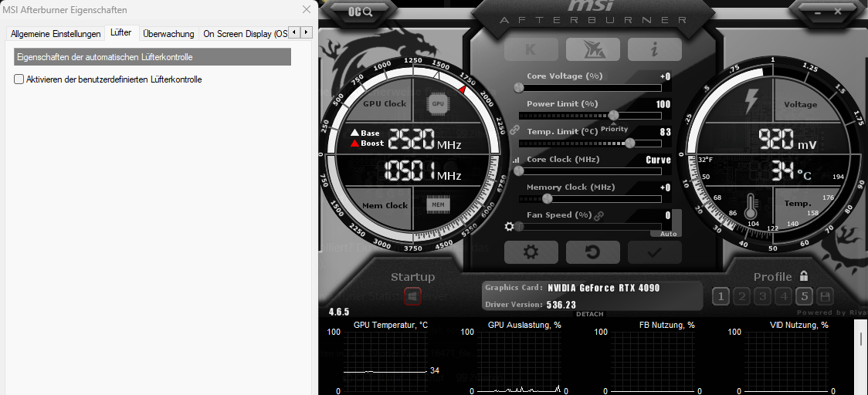Image resolution: width=868 pixels, height=395 pixels.
Task: Select profile slot 2
Action: [x=741, y=297]
